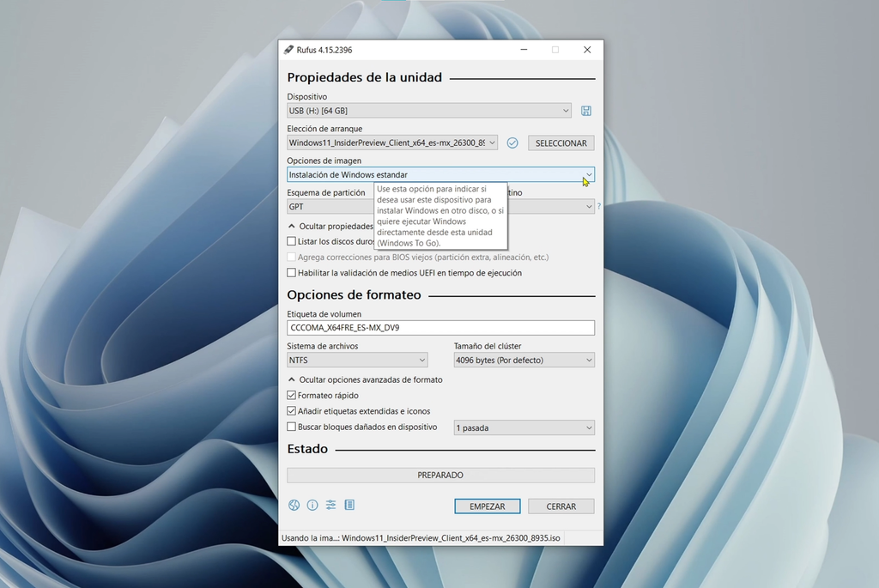Image resolution: width=879 pixels, height=588 pixels.
Task: Collapse Ocultar opciones avanzadas de formato
Action: (x=365, y=379)
